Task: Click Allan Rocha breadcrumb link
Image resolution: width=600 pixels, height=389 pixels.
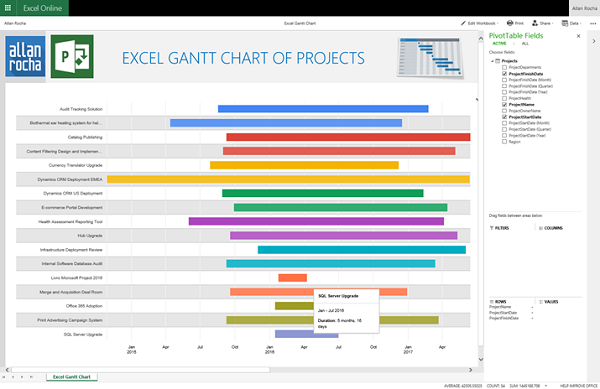Action: point(15,23)
